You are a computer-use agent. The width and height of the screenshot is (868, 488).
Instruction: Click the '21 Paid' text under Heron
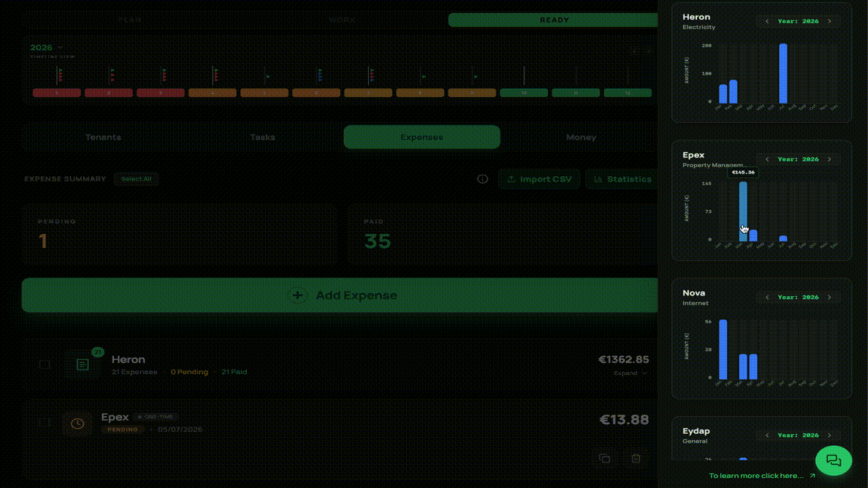[x=234, y=372]
